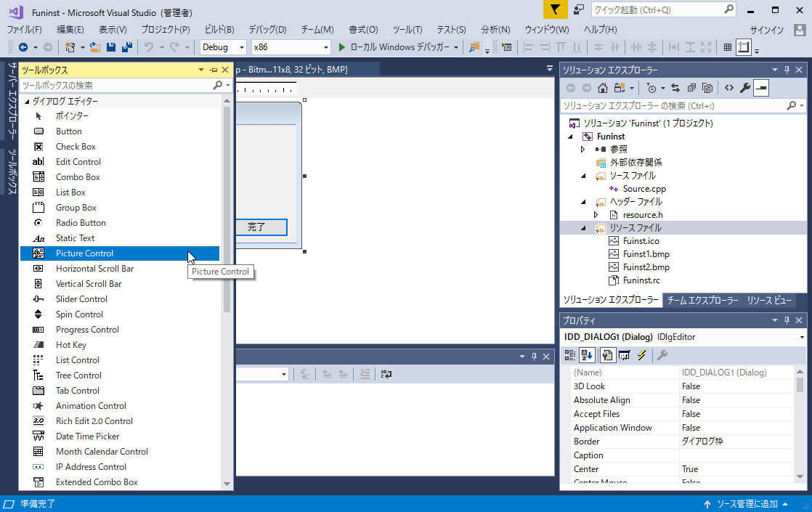Select Vertical Scroll Bar toolbox item

pos(120,284)
